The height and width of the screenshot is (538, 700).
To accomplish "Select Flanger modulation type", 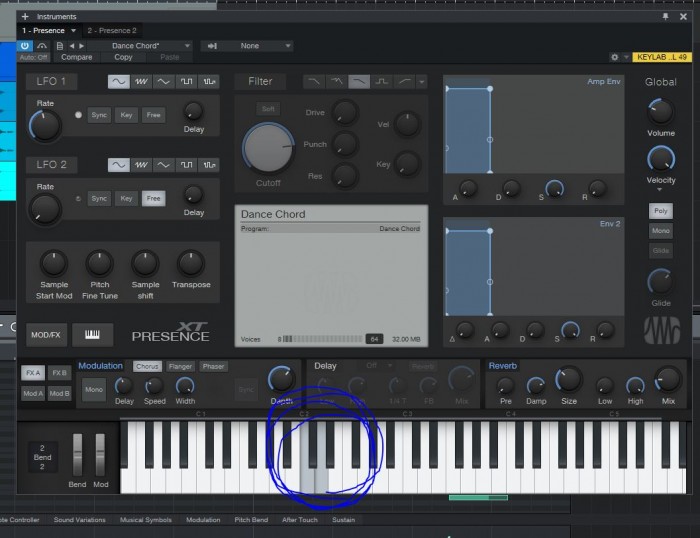I will pyautogui.click(x=180, y=367).
